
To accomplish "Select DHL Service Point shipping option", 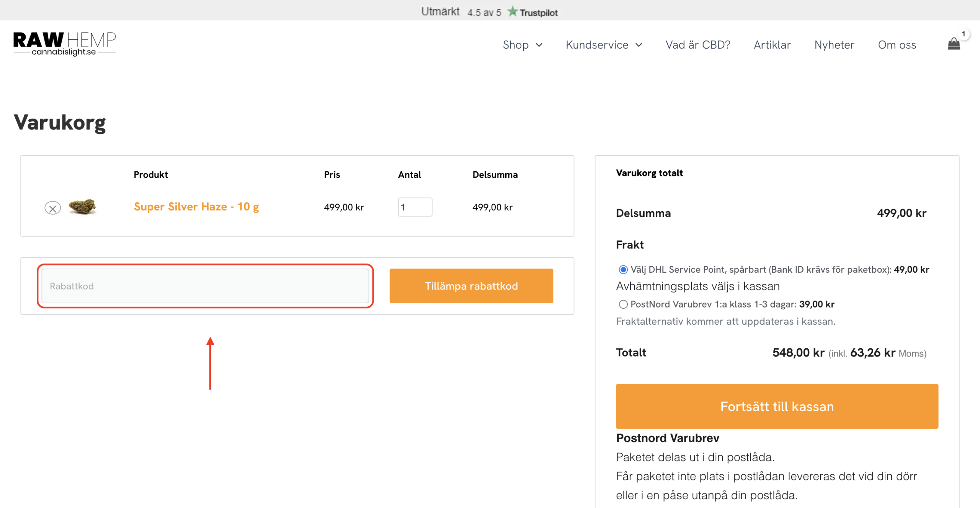I will (623, 270).
